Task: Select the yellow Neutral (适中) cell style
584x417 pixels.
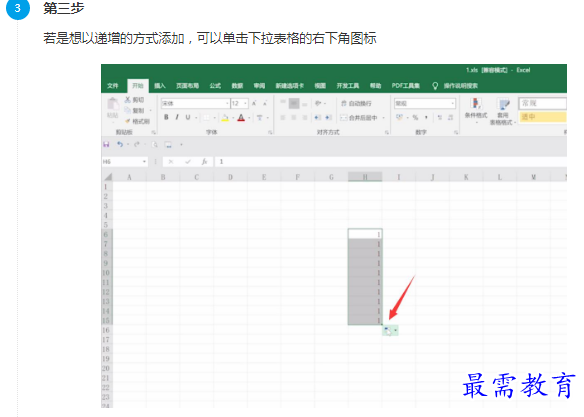Action: click(x=543, y=117)
